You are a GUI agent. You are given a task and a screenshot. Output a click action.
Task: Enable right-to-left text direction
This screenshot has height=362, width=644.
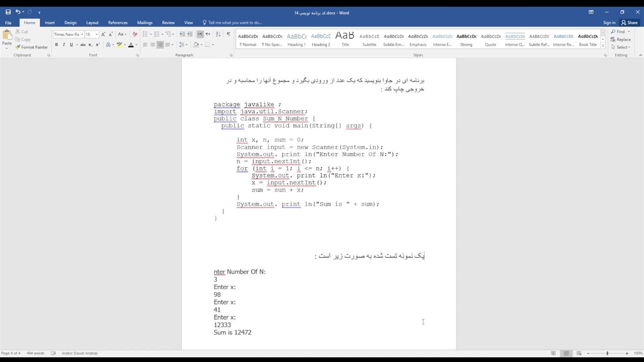point(207,34)
